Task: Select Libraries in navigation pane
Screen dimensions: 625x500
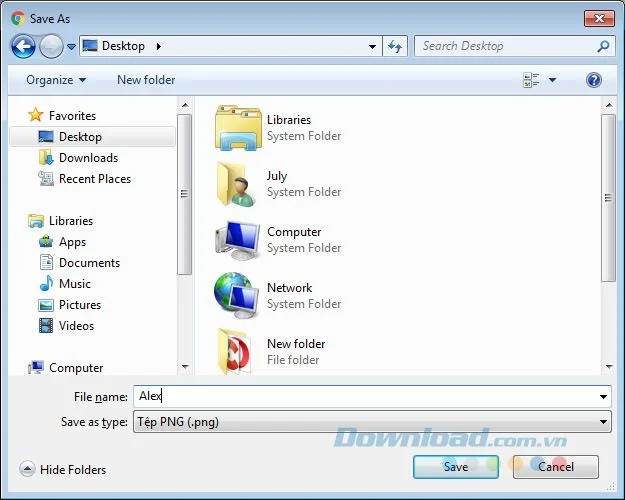Action: click(71, 221)
